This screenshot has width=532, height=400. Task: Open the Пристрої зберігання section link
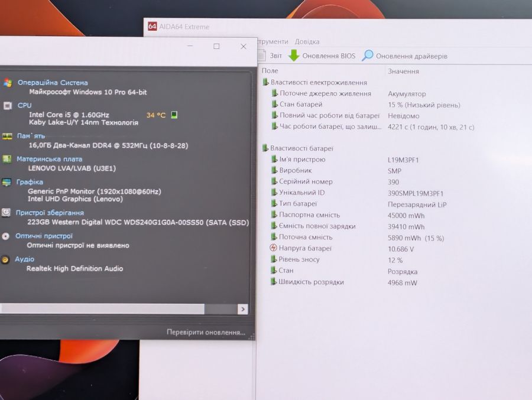click(x=50, y=213)
